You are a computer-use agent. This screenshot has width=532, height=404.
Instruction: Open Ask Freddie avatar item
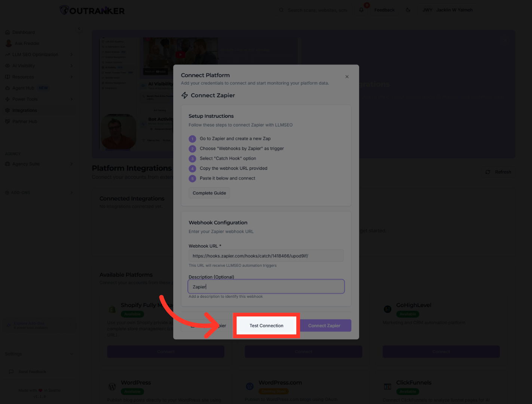9,43
